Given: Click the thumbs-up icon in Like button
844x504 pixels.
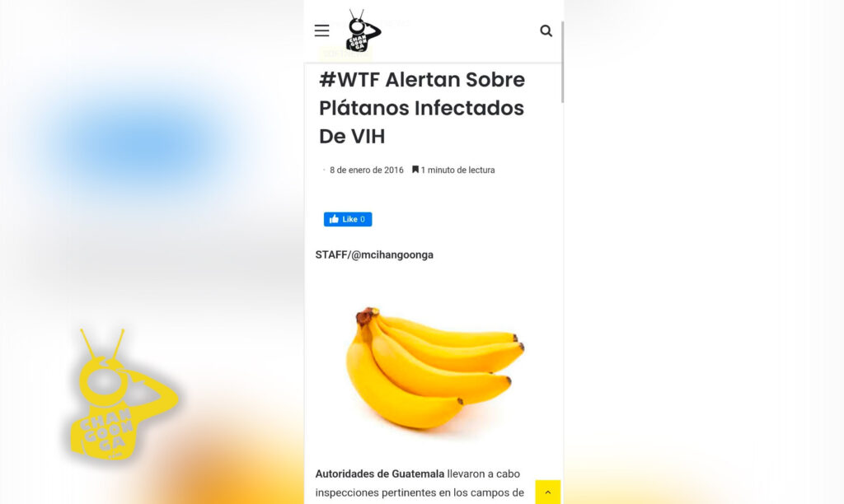Looking at the screenshot, I should [x=335, y=219].
